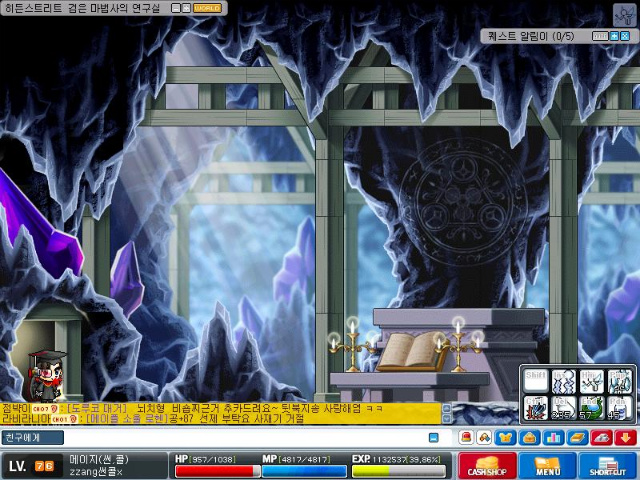Click the red HP gauge bar

(218, 471)
